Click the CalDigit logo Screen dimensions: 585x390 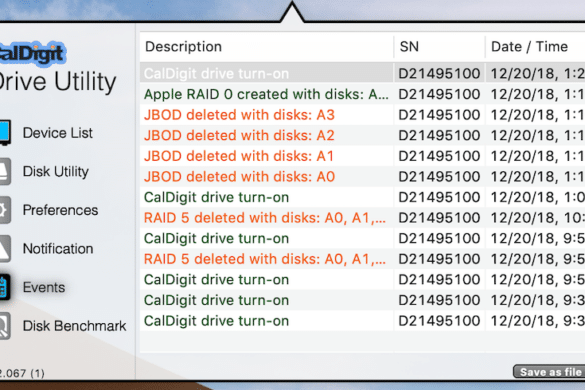pos(32,54)
